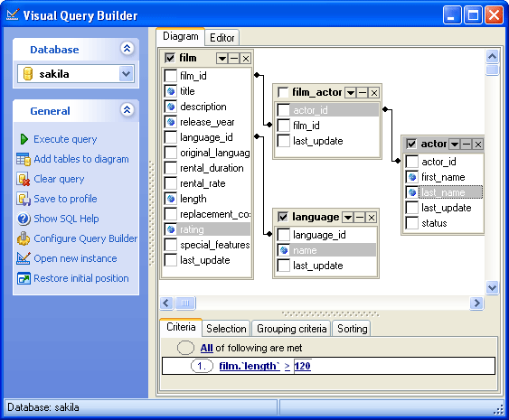Uncheck the name field in language table
509x420 pixels.
[284, 250]
